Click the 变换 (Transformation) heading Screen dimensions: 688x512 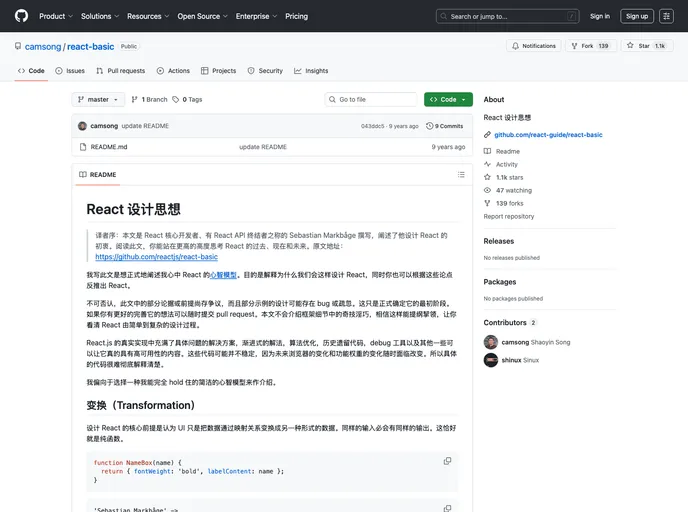(140, 405)
